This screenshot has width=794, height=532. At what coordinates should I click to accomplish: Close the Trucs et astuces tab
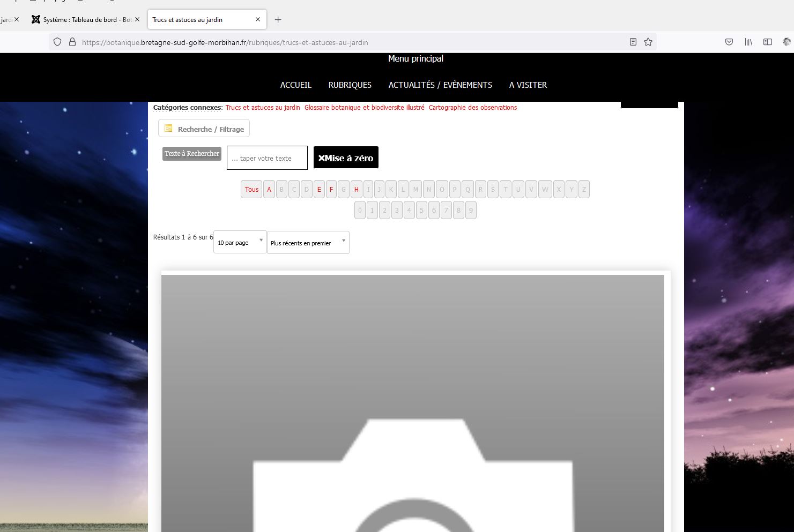coord(258,19)
